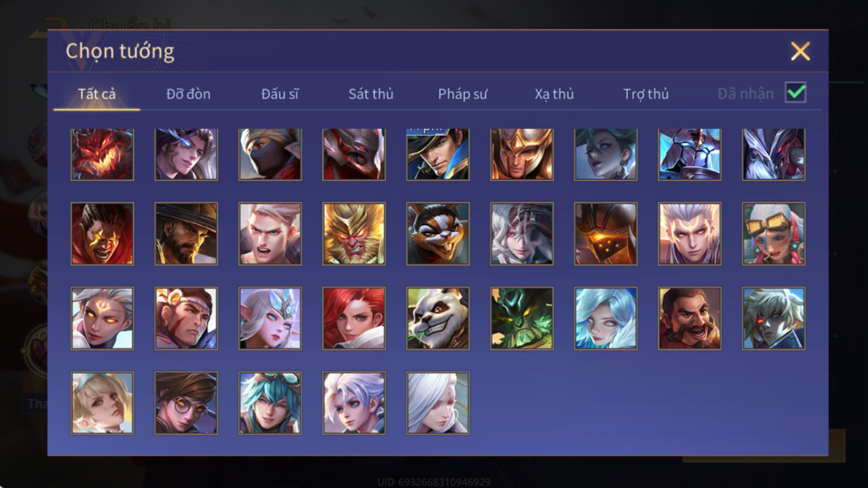Switch to the Đỡ đòn tab
Viewport: 868px width, 488px height.
pos(188,94)
